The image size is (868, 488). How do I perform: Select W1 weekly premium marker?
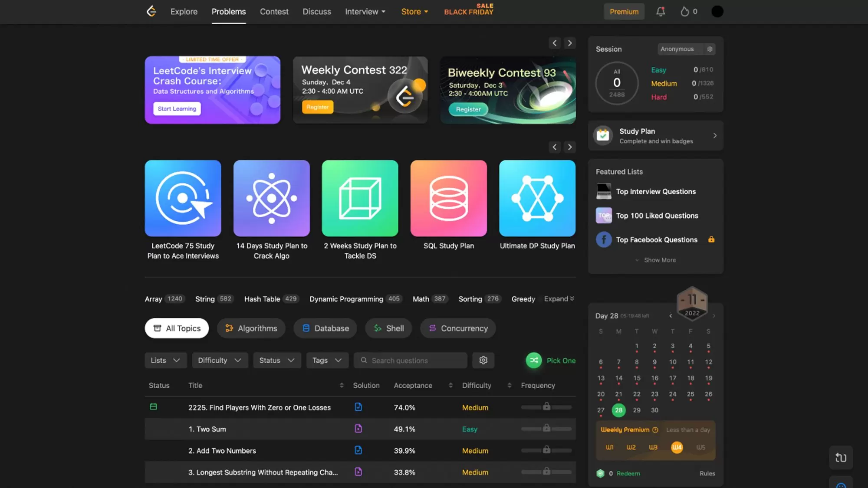609,447
